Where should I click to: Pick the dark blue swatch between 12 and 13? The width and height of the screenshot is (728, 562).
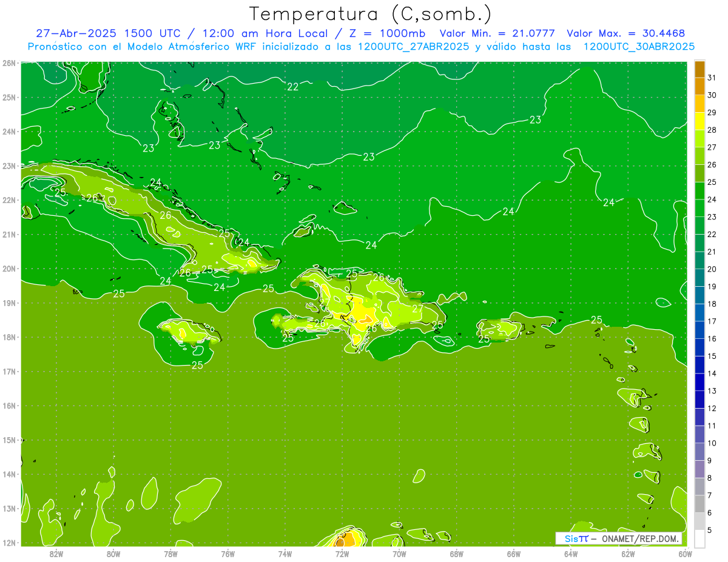pyautogui.click(x=699, y=400)
